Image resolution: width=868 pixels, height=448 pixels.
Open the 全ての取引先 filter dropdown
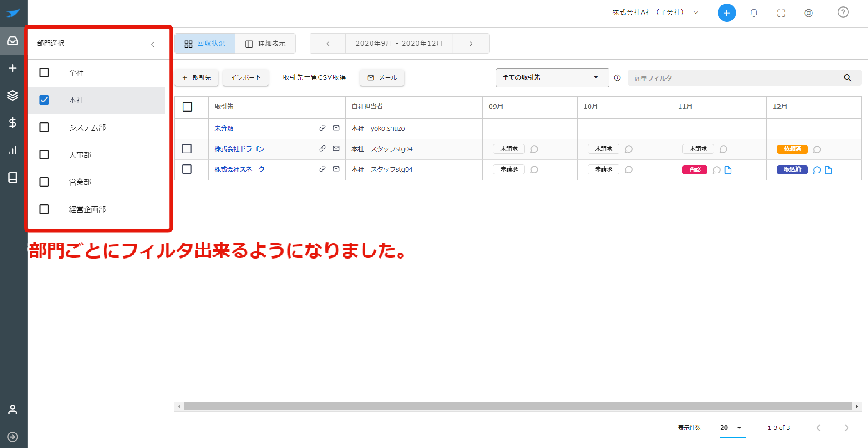pos(552,78)
